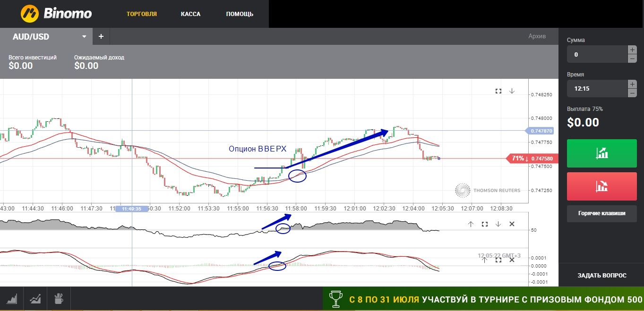Decrease Сумма with the minus stepper
This screenshot has width=644, height=311.
click(632, 59)
